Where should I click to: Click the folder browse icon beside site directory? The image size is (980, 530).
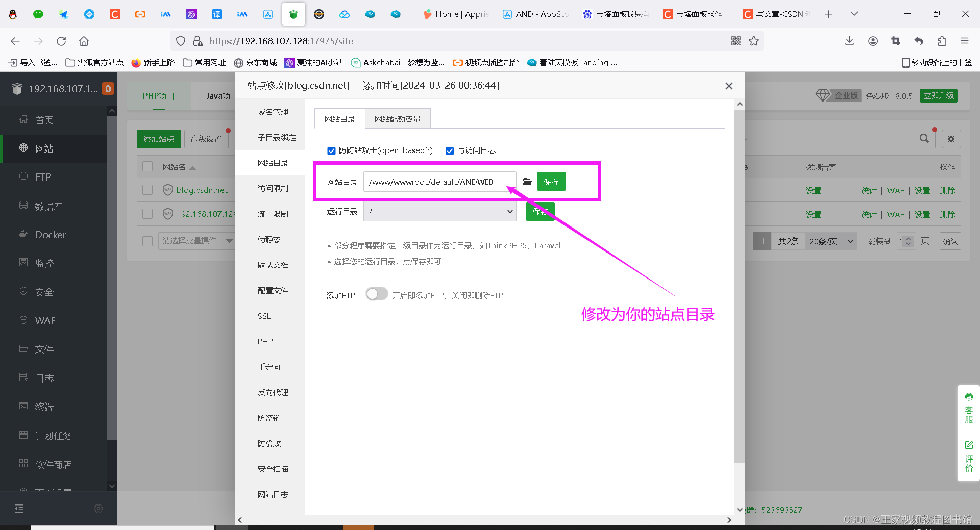pyautogui.click(x=527, y=182)
